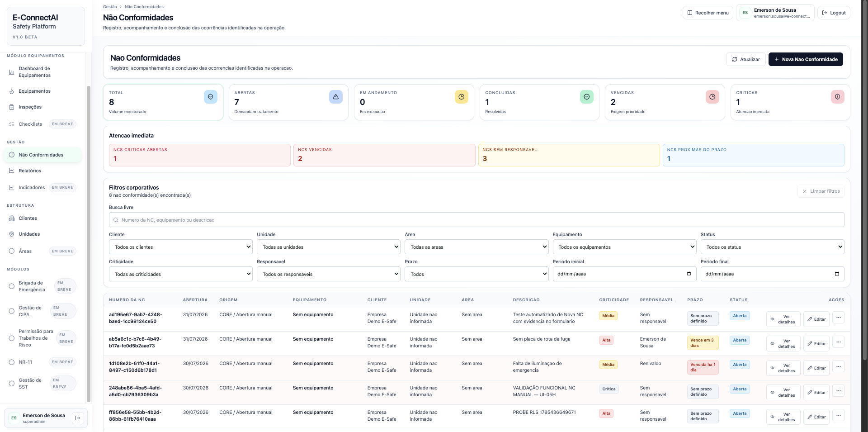Click the warning triangle icon on Abertas card
This screenshot has height=432, width=868.
point(336,97)
